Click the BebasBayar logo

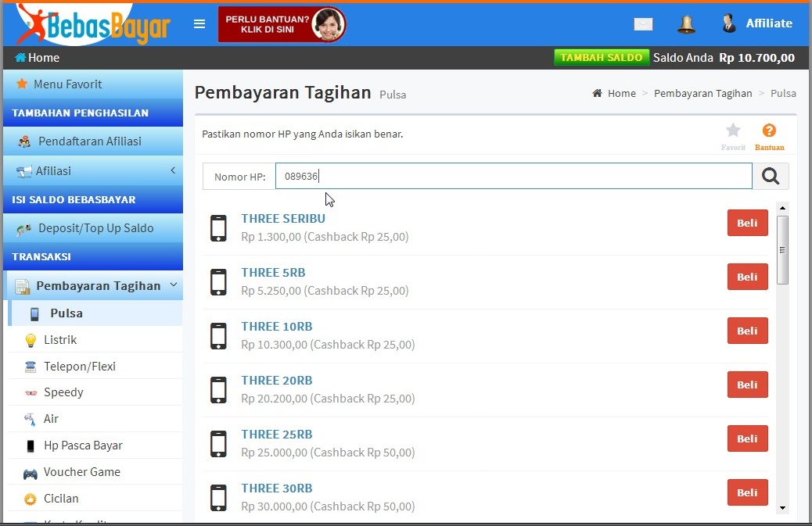[x=94, y=23]
